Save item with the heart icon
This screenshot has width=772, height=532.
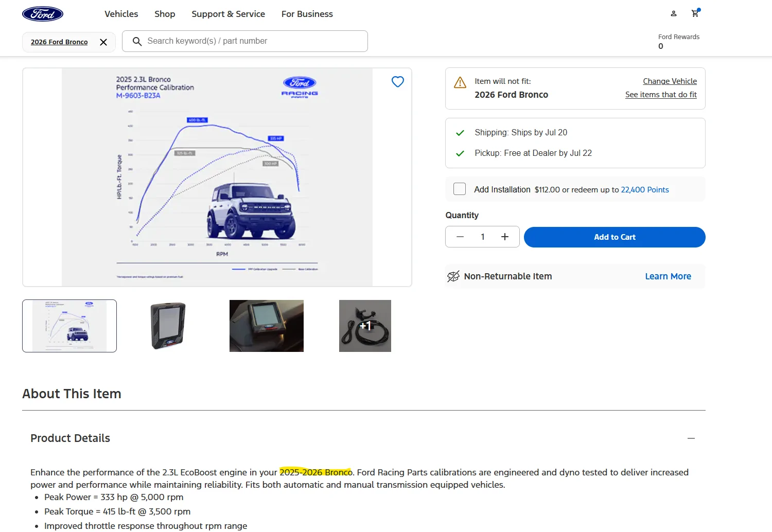(398, 82)
